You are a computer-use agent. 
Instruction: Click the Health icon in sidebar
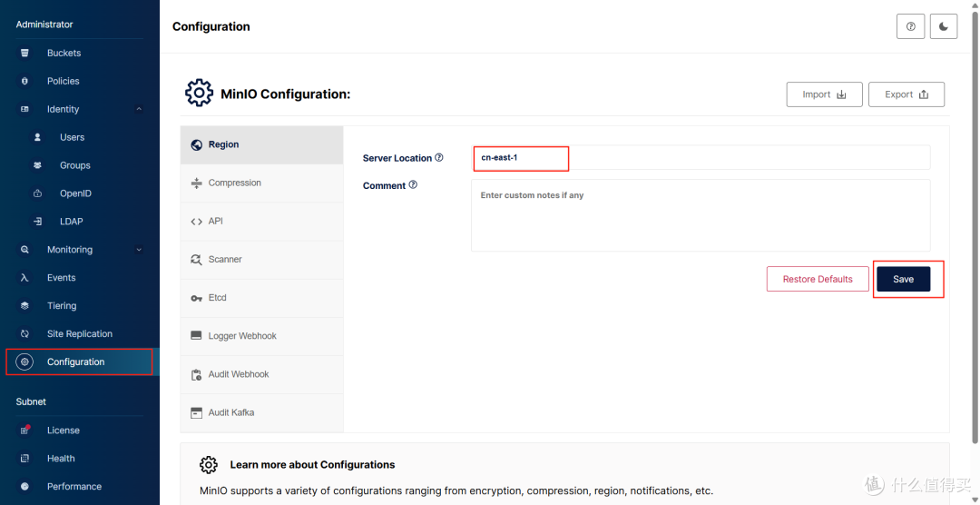24,459
